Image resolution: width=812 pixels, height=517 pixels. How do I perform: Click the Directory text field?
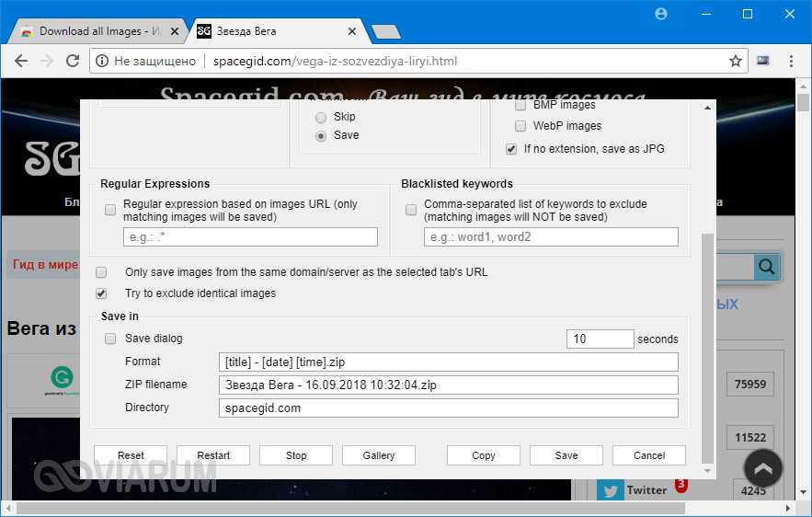click(x=448, y=408)
